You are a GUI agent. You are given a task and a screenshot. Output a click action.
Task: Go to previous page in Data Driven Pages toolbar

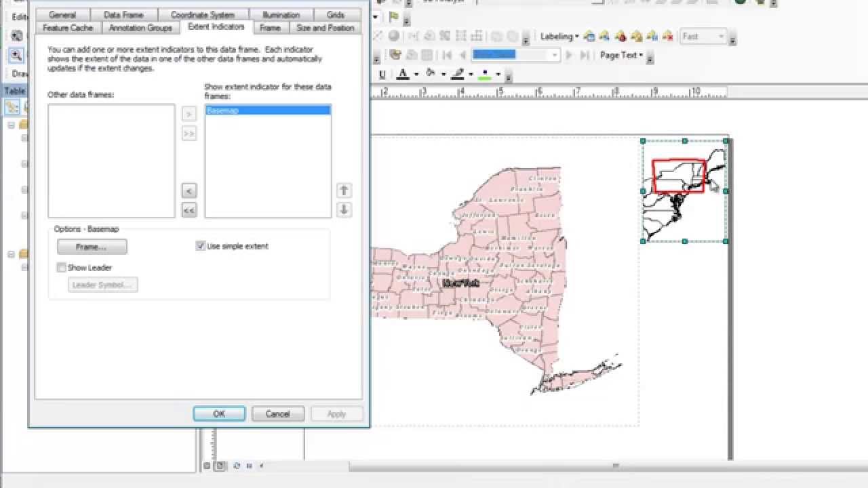462,55
